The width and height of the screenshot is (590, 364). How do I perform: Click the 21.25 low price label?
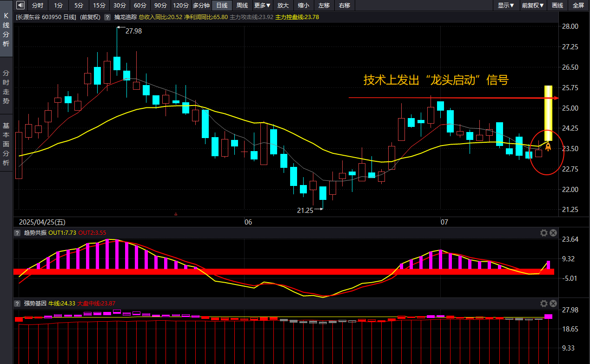(x=305, y=210)
